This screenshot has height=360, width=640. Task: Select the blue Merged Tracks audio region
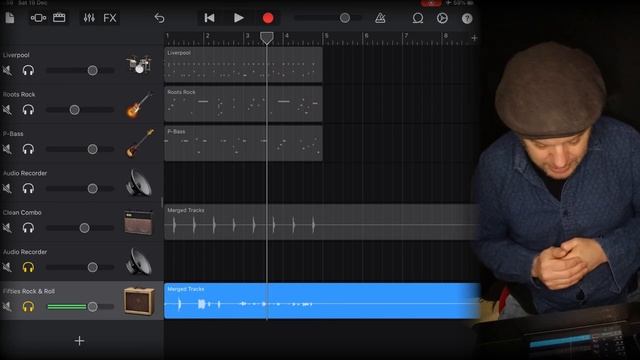pyautogui.click(x=322, y=301)
